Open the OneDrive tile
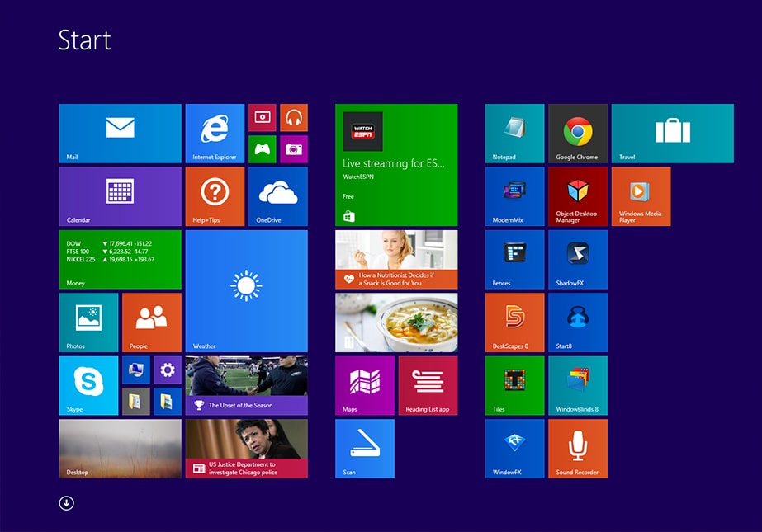 point(278,196)
